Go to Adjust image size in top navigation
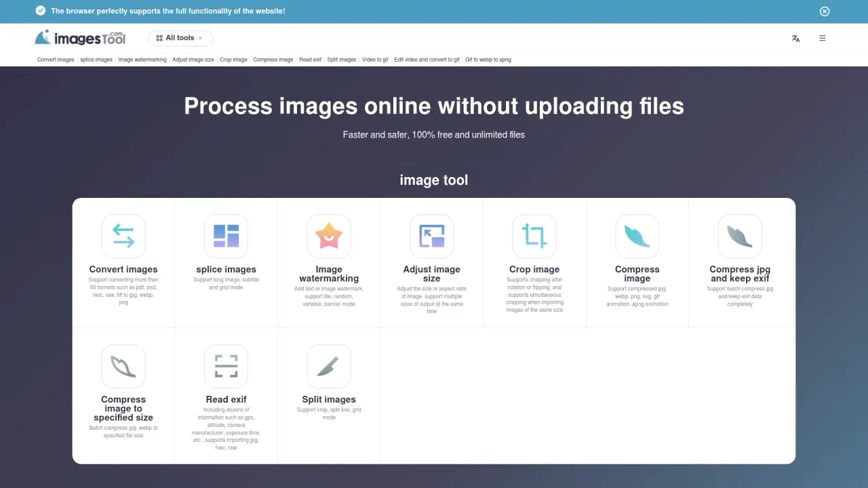Image resolution: width=868 pixels, height=488 pixels. coord(193,60)
